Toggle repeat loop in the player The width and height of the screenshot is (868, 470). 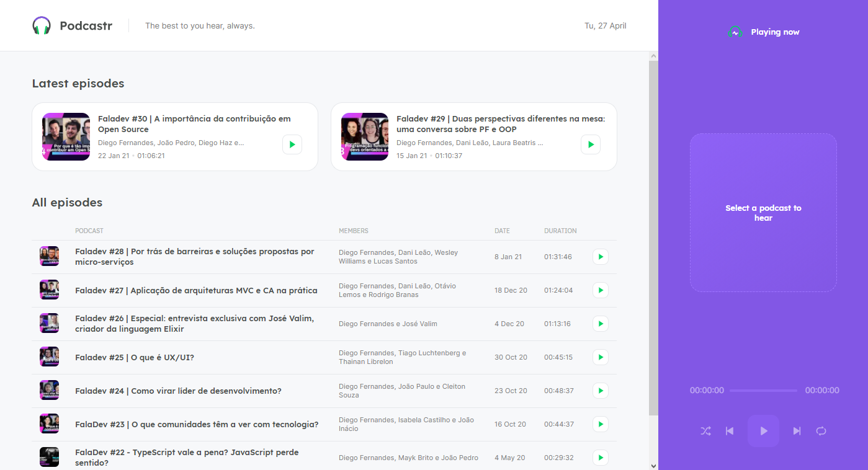tap(821, 431)
